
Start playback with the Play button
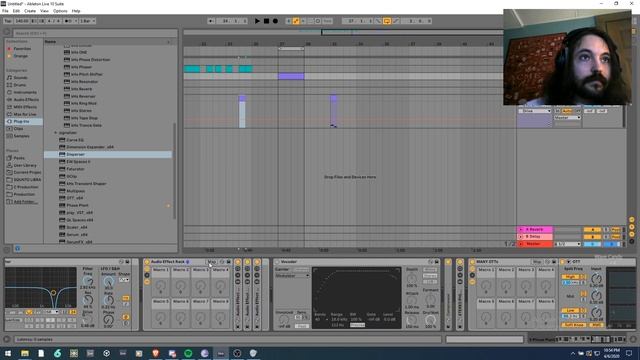point(257,21)
